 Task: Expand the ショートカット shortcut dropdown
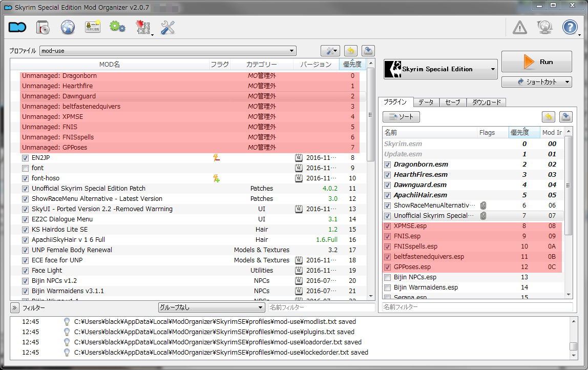tap(537, 82)
